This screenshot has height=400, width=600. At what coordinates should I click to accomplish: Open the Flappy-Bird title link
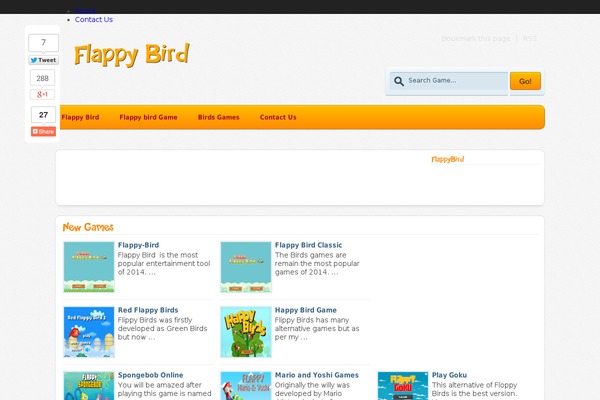[x=139, y=245]
